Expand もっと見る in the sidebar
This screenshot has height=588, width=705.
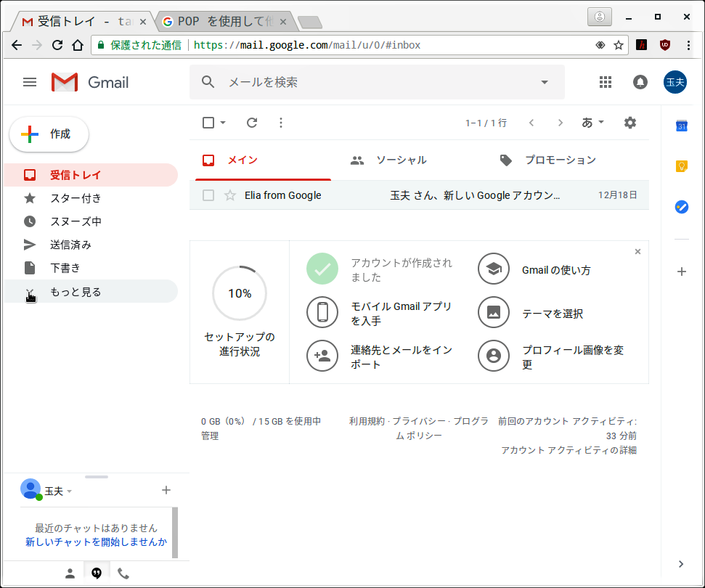point(91,292)
